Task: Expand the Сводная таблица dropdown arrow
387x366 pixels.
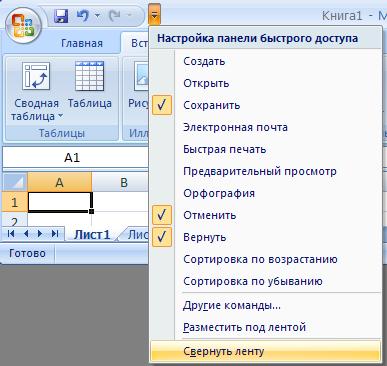Action: point(60,116)
